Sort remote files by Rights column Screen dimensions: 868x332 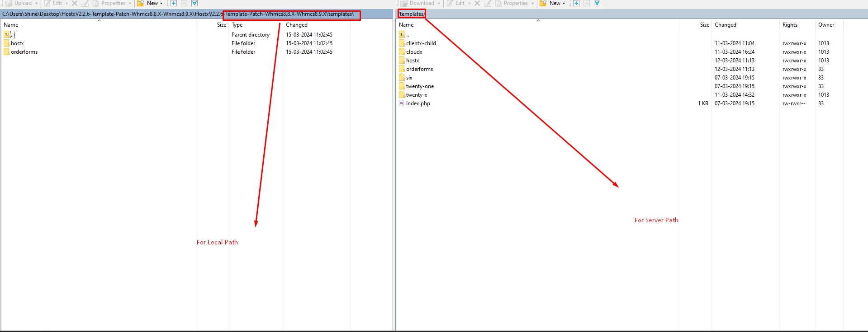(790, 25)
